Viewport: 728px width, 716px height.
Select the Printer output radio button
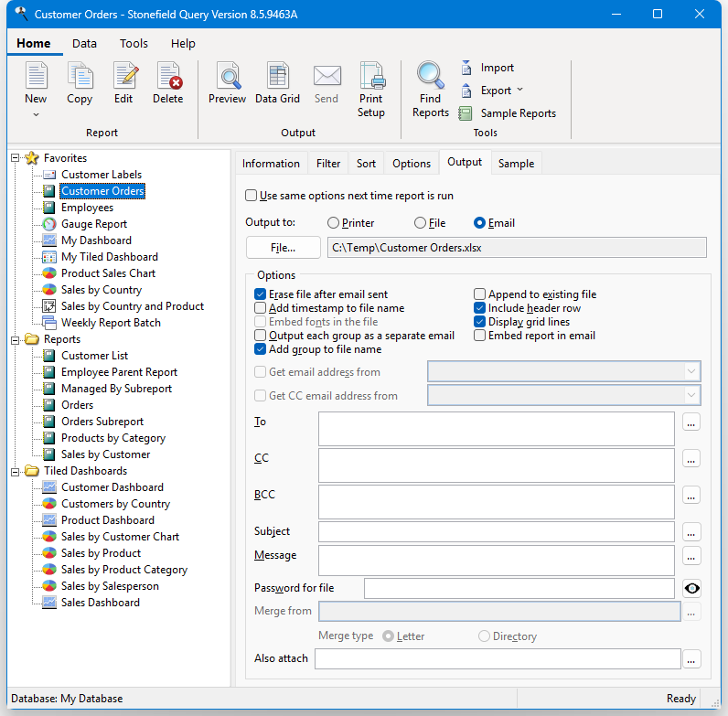333,222
